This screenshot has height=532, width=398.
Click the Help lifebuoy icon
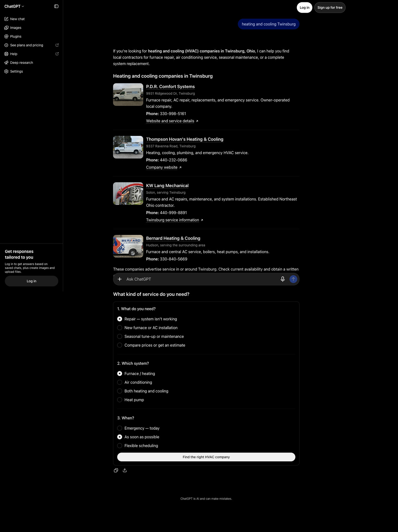coord(6,54)
